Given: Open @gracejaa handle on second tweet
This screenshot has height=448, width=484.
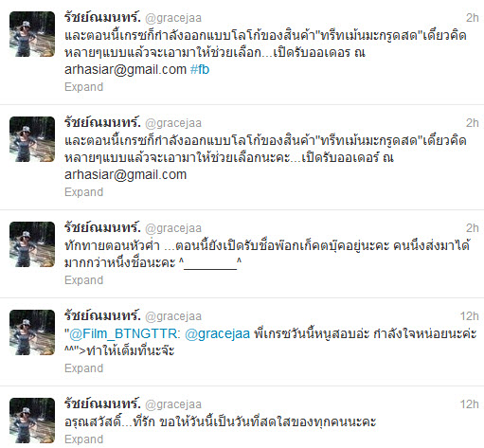Looking at the screenshot, I should [173, 123].
